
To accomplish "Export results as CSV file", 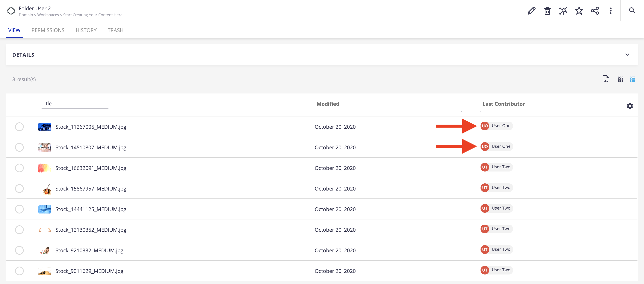I will pyautogui.click(x=606, y=78).
